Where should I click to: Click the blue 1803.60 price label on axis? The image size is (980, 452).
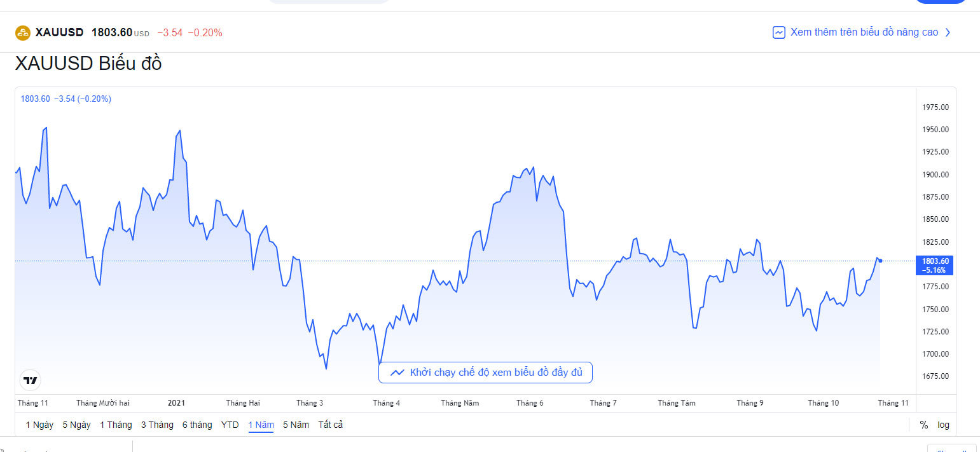pos(934,264)
